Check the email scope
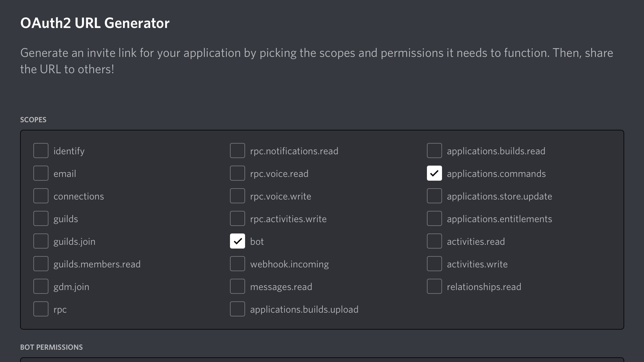Screen dimensions: 644x362 pos(41,173)
